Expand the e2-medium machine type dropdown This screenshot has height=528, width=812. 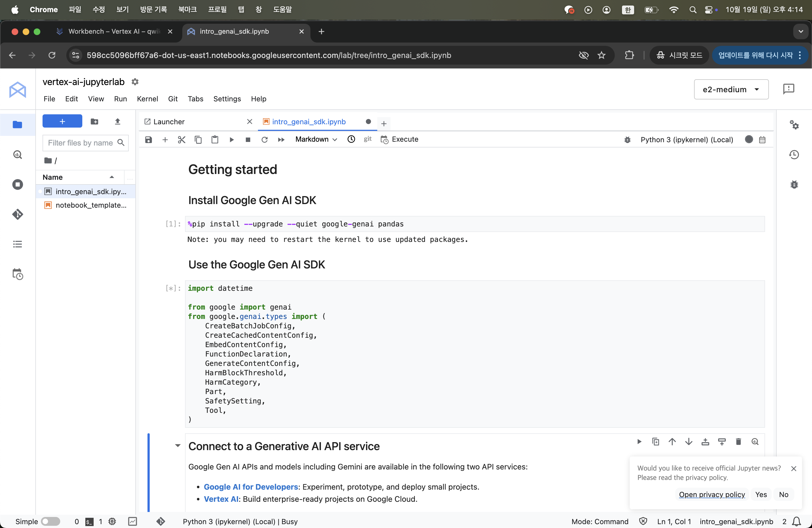(x=731, y=89)
